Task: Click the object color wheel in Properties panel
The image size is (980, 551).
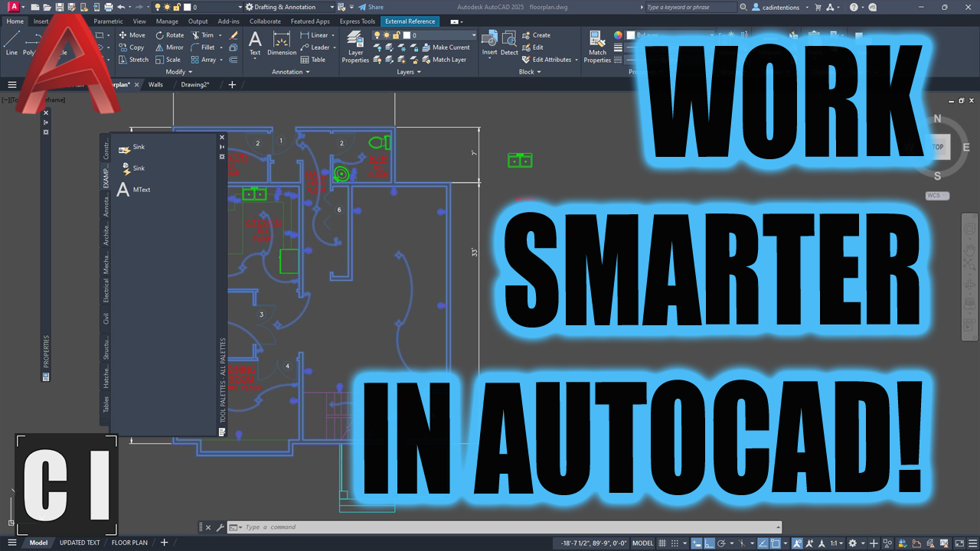Action: [618, 35]
